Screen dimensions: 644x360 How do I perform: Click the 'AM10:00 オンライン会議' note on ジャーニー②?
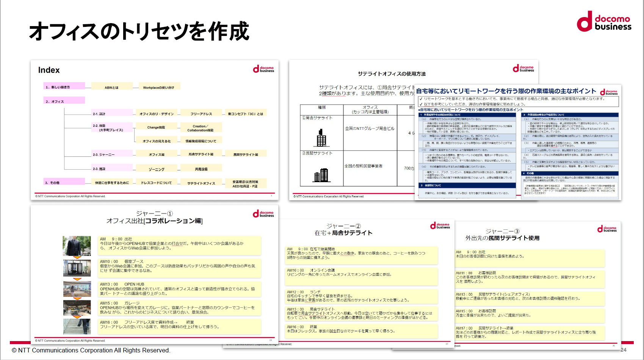click(361, 277)
